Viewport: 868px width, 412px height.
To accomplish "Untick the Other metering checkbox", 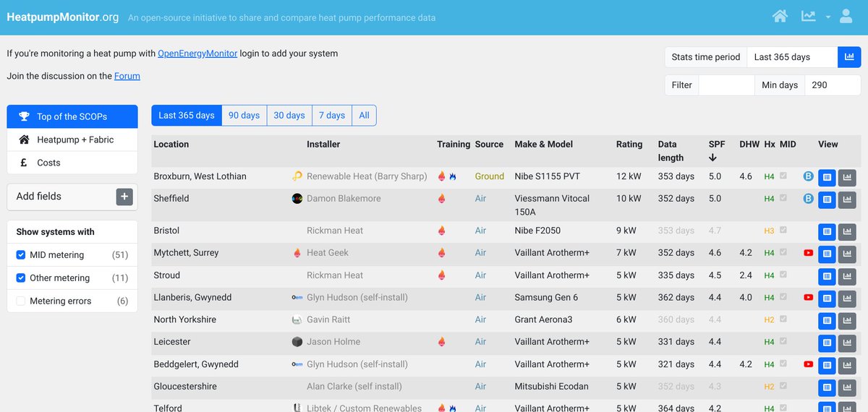I will 21,278.
